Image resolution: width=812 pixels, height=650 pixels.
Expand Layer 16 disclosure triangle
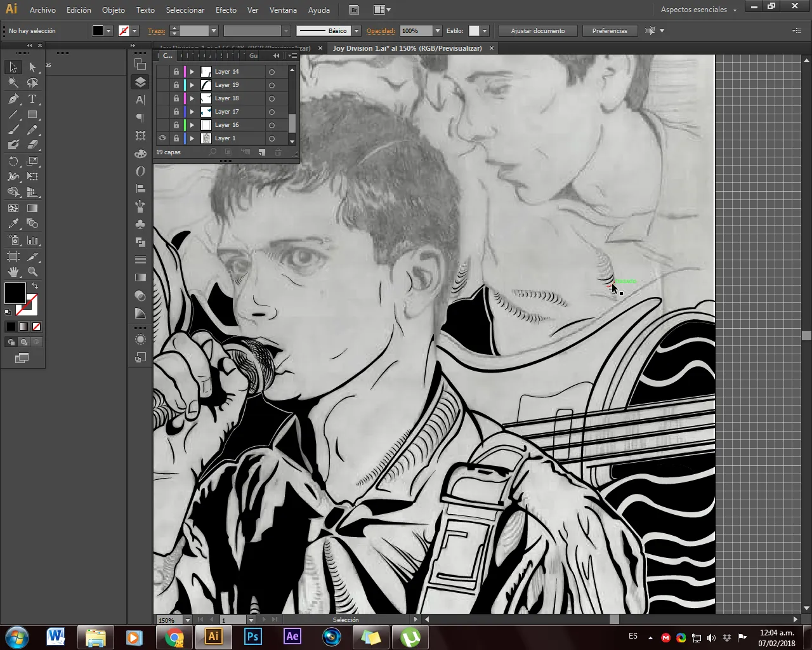[x=192, y=125]
